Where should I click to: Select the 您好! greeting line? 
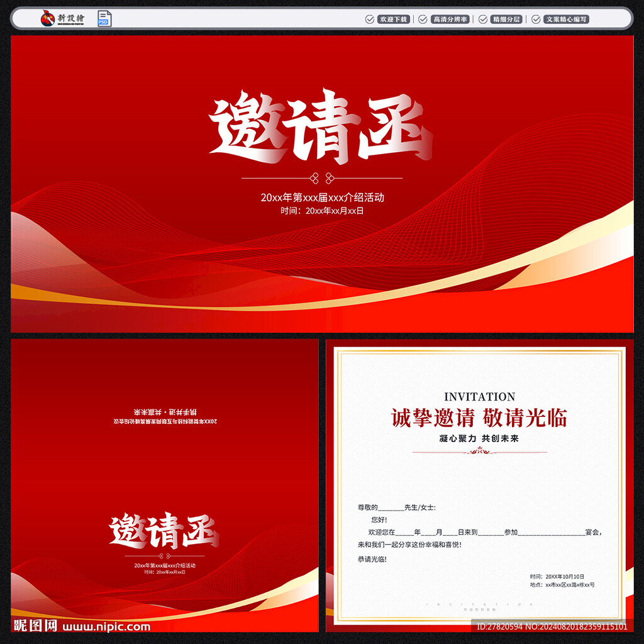[x=379, y=520]
